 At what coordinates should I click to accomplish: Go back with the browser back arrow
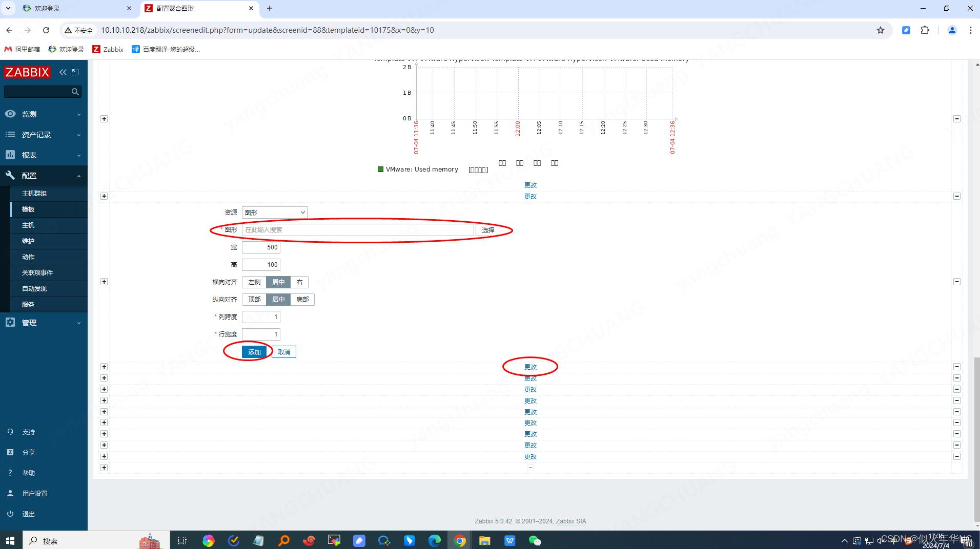(9, 30)
